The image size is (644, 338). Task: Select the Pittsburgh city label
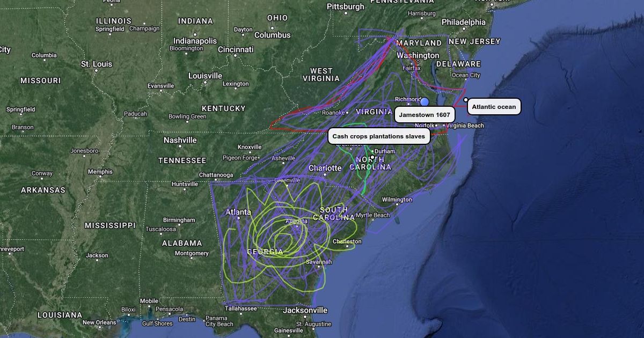tap(346, 6)
